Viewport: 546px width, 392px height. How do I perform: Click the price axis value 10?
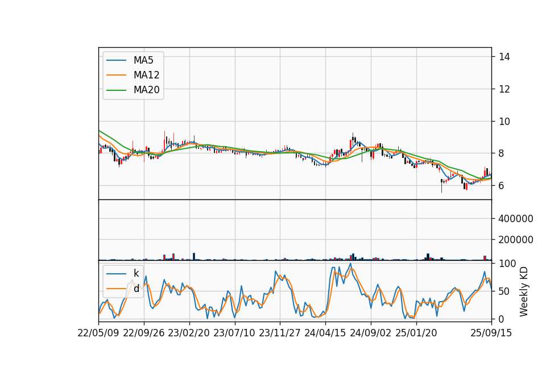(x=504, y=122)
